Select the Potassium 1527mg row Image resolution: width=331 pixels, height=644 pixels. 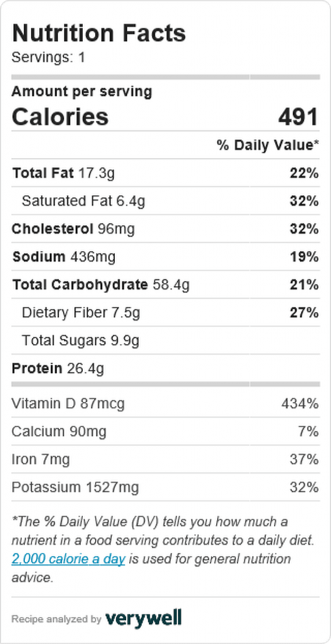coord(165,487)
